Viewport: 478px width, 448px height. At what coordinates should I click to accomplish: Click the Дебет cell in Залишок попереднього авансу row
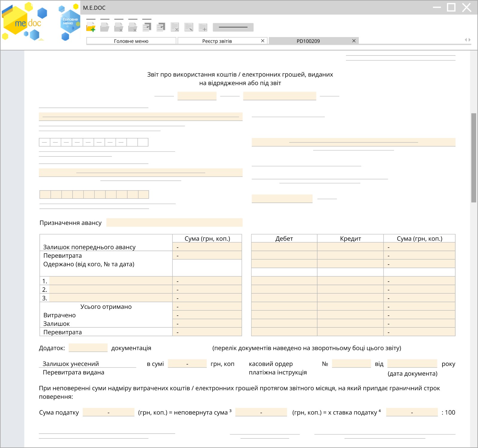click(x=284, y=247)
